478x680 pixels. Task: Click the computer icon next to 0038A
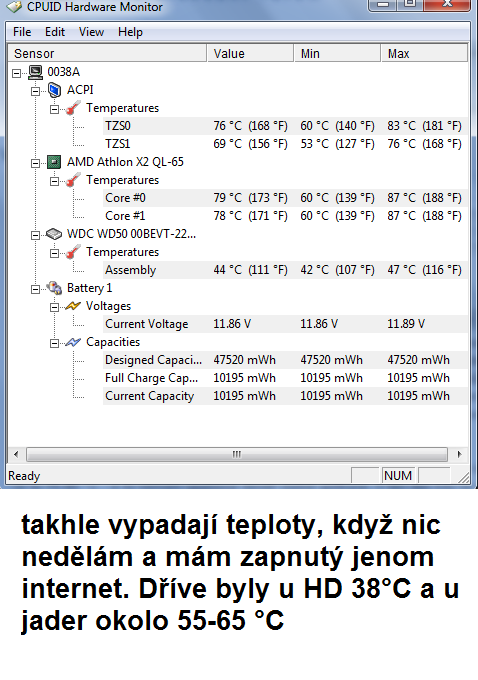click(36, 72)
